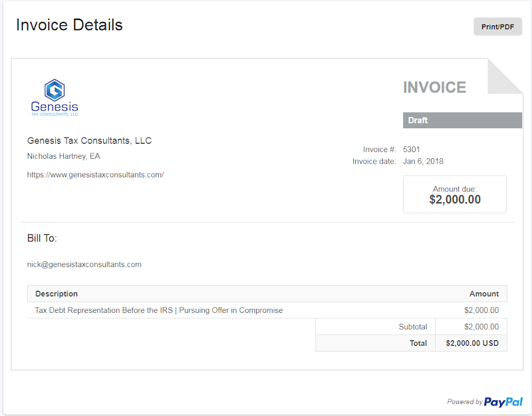Select the Amount column header

[x=484, y=293]
